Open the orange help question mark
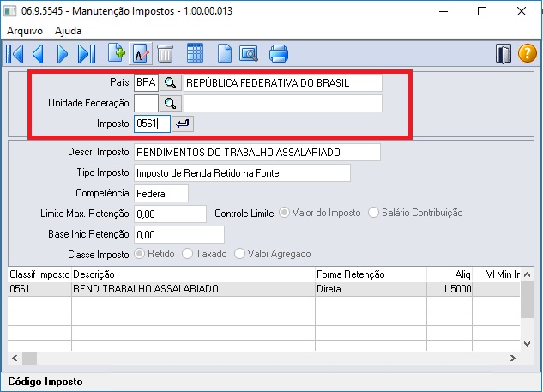 [527, 53]
